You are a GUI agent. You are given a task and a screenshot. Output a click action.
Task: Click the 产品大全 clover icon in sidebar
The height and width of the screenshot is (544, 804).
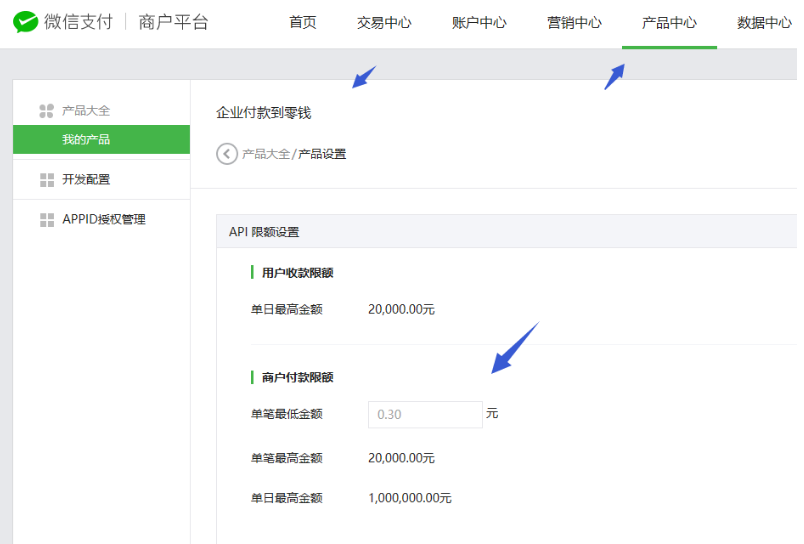pos(46,111)
